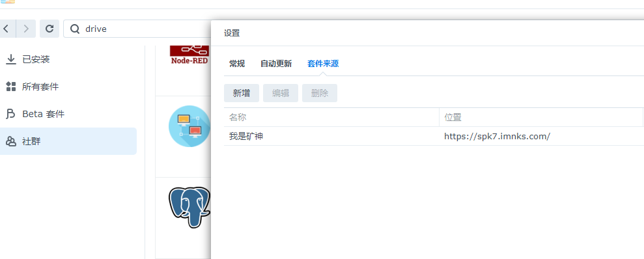Switch to the 常规 tab
Screen dimensions: 644x259
click(x=237, y=64)
